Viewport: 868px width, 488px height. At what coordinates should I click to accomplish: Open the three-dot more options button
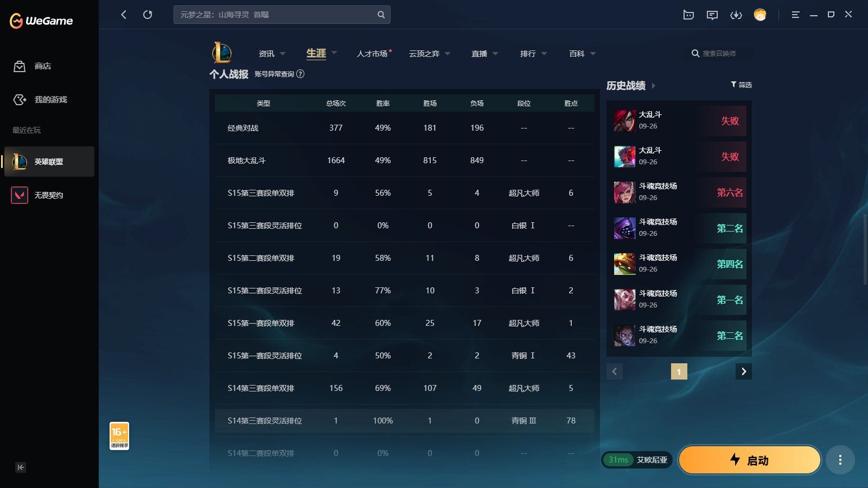point(840,460)
